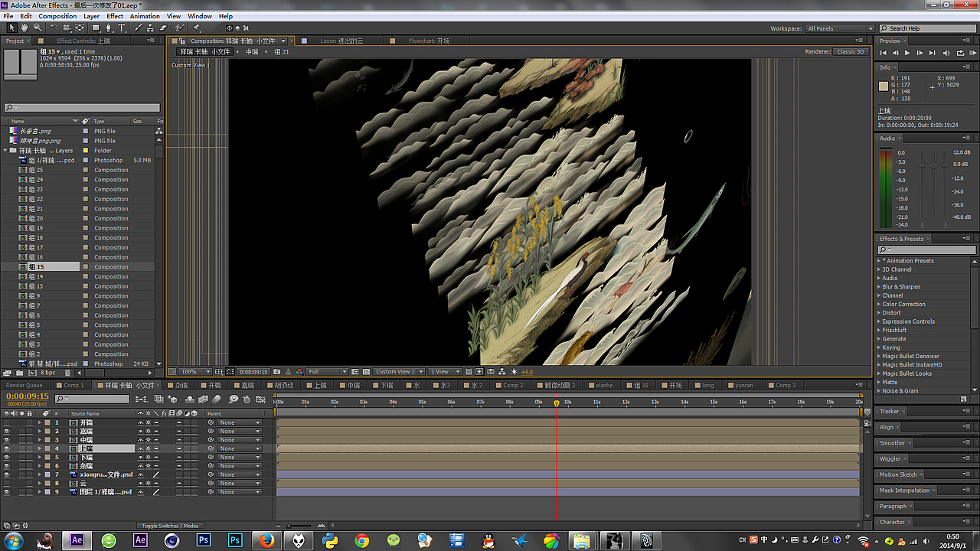980x551 pixels.
Task: Open the Custom View 1 dropdown
Action: coord(400,372)
